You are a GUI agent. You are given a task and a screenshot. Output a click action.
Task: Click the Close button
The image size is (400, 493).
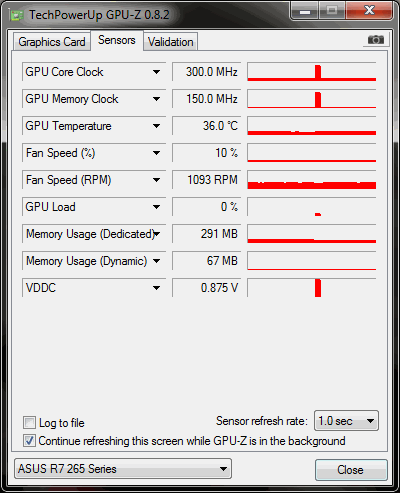pos(351,470)
